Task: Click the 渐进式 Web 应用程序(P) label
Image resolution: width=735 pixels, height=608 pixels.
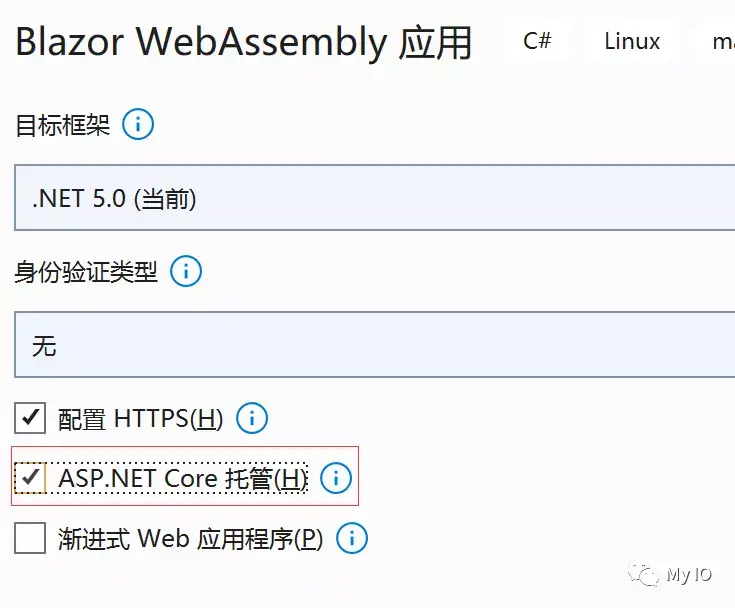Action: pyautogui.click(x=190, y=538)
